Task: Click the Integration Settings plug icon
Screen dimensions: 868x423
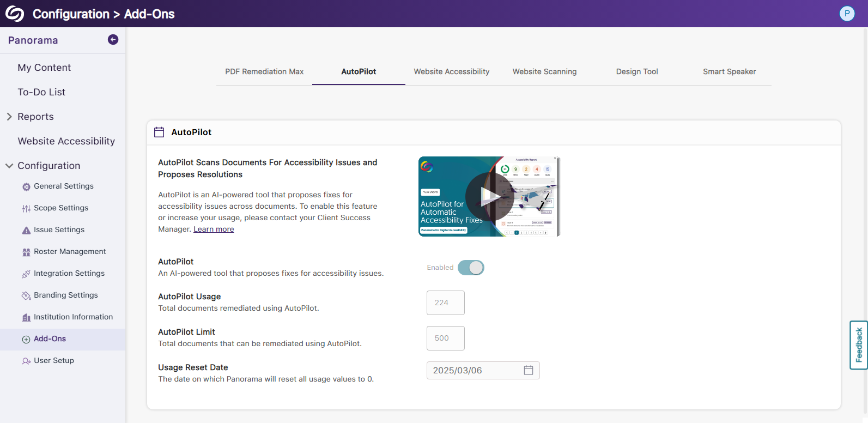Action: pyautogui.click(x=26, y=274)
